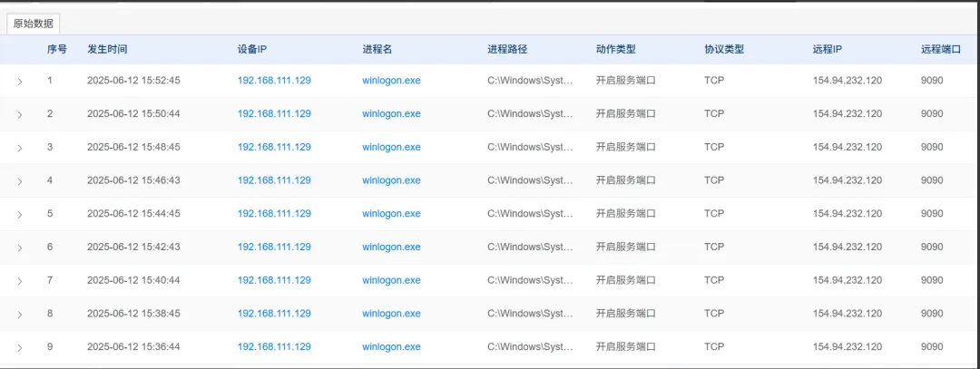Select timestamp 2025-06-12 15:46:43

coord(133,180)
